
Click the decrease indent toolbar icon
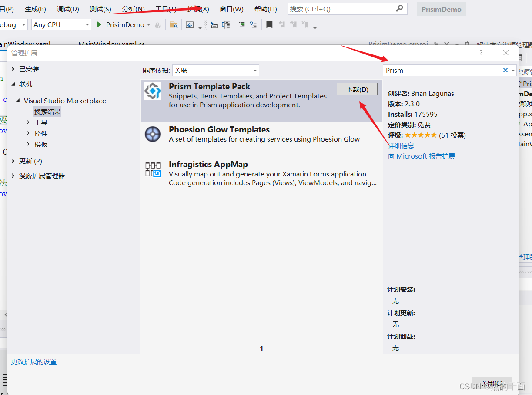[242, 25]
